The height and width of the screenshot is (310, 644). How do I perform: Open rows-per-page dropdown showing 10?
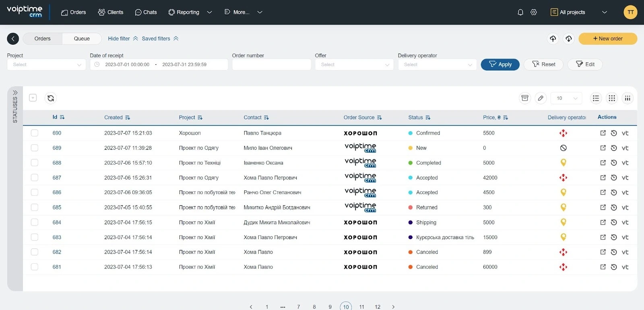(567, 98)
